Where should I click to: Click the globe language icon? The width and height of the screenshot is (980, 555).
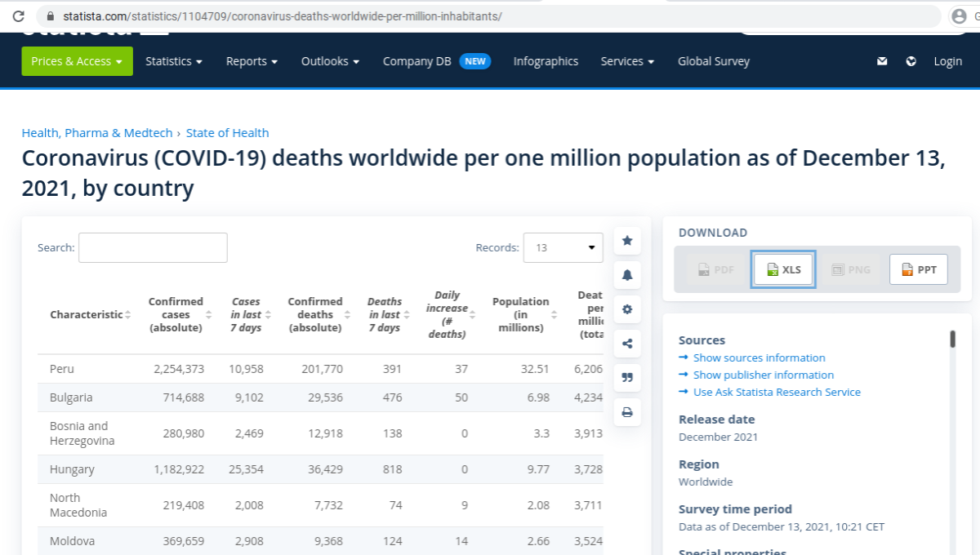click(911, 61)
